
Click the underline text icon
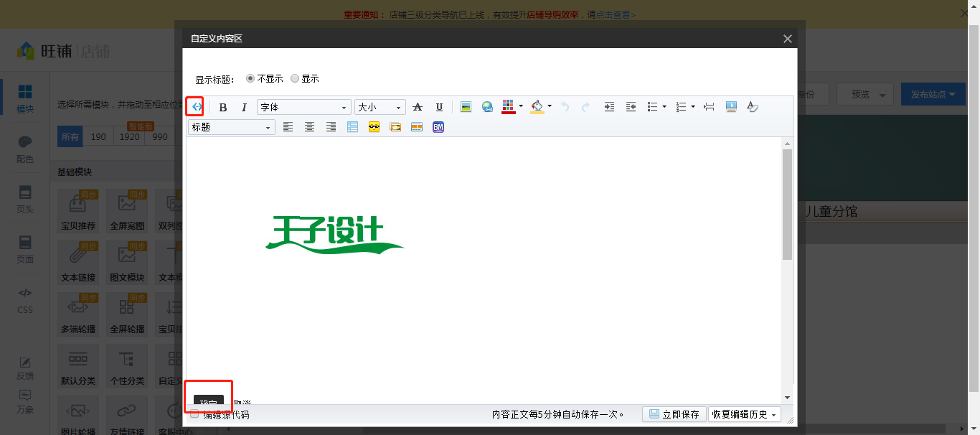439,107
